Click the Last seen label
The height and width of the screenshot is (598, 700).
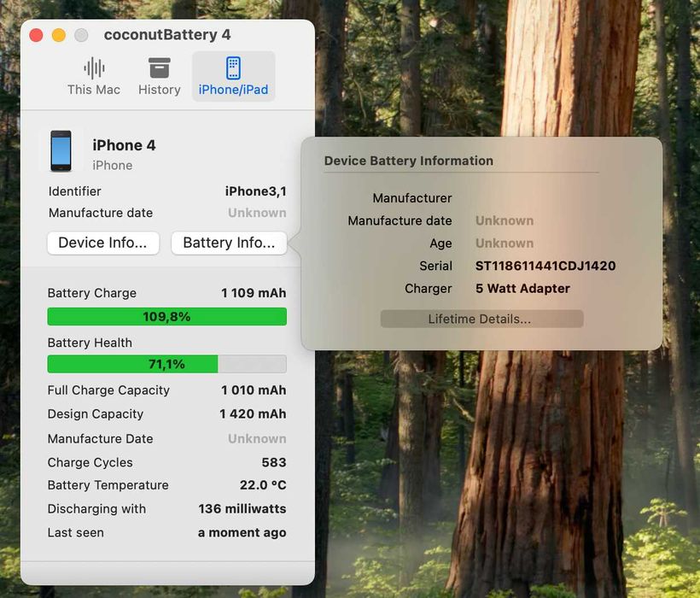[x=76, y=532]
